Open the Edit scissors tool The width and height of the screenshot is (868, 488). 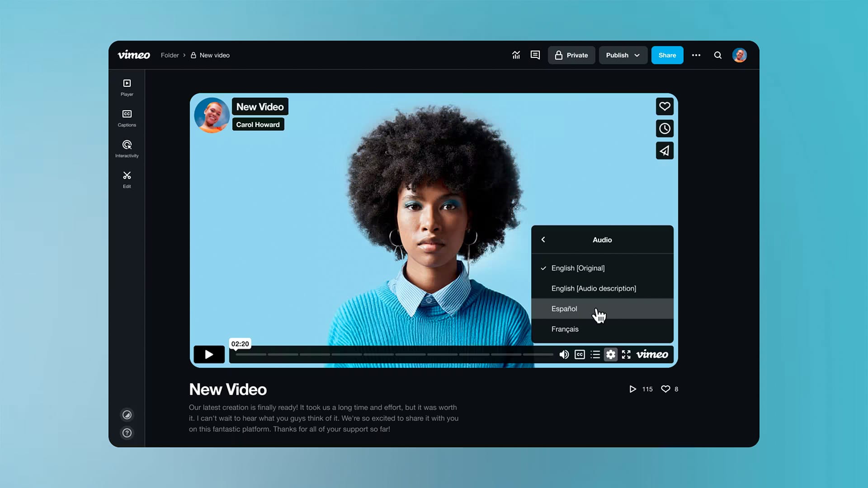pos(127,179)
